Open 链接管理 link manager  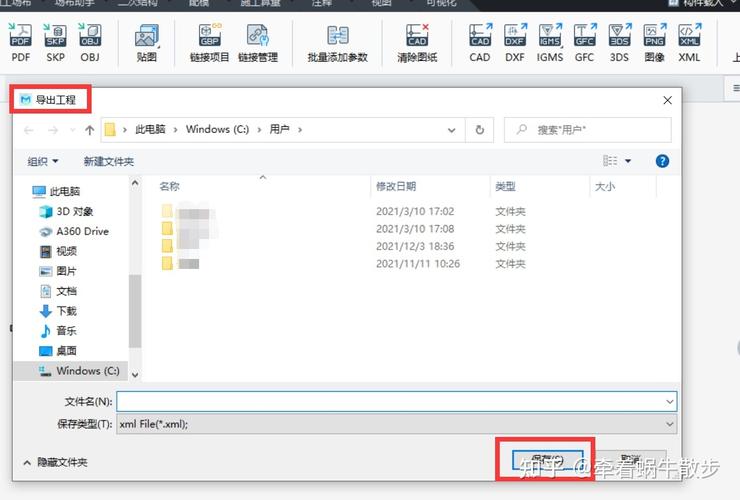click(x=258, y=42)
